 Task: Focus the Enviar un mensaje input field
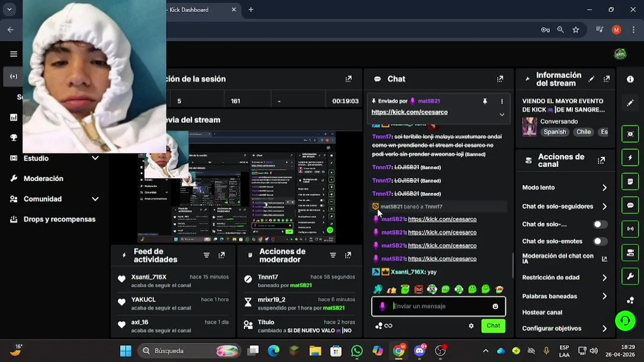pos(438,306)
